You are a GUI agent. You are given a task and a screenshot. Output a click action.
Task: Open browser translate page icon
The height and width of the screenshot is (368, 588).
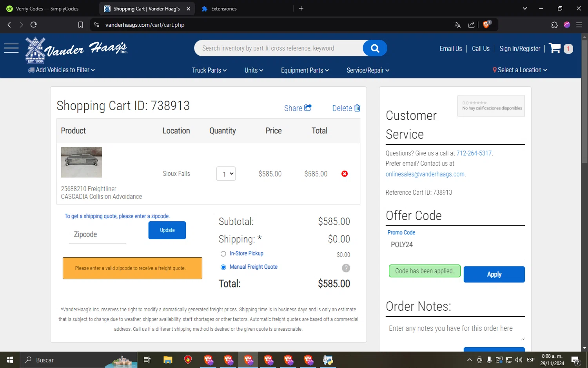(457, 25)
